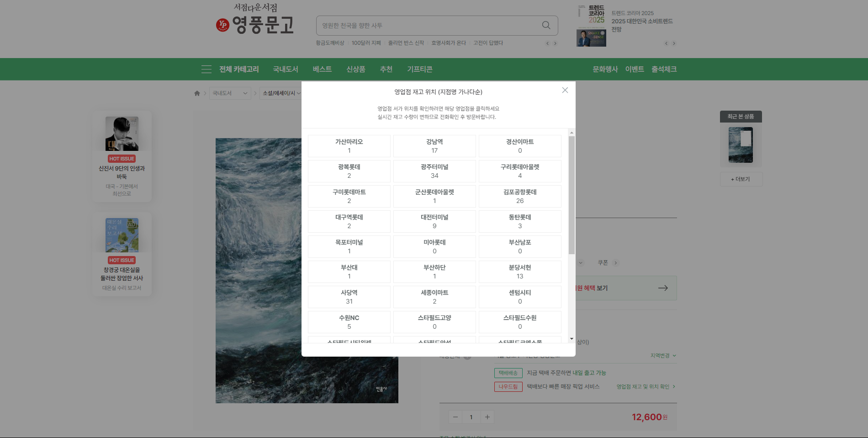
Task: Click the + 더보기 button
Action: [741, 179]
